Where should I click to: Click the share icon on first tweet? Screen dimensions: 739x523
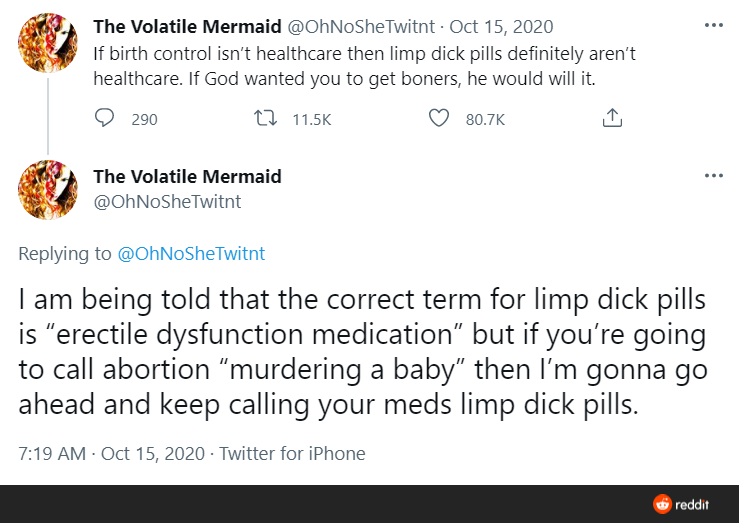[612, 119]
